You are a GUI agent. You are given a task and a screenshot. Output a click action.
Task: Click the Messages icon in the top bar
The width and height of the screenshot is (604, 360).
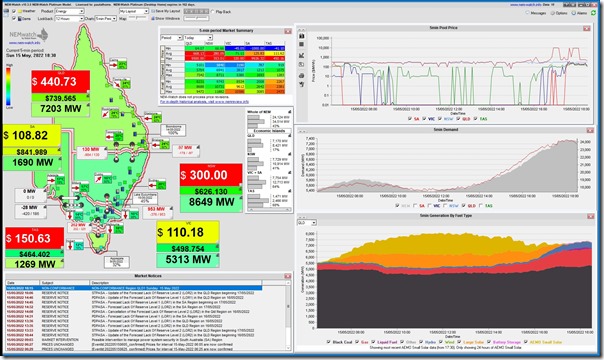click(x=528, y=13)
